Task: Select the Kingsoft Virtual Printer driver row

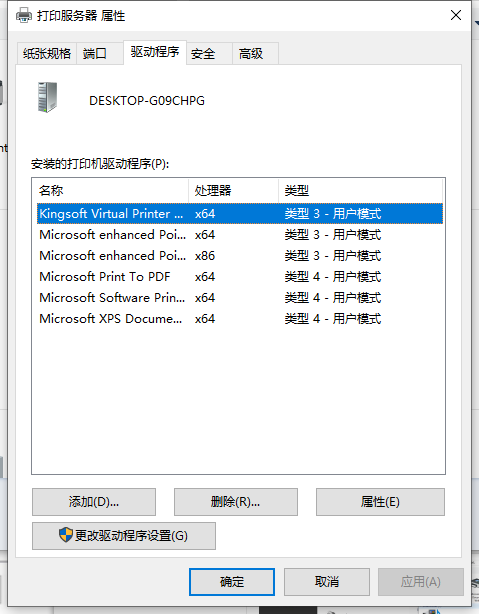Action: pyautogui.click(x=240, y=213)
